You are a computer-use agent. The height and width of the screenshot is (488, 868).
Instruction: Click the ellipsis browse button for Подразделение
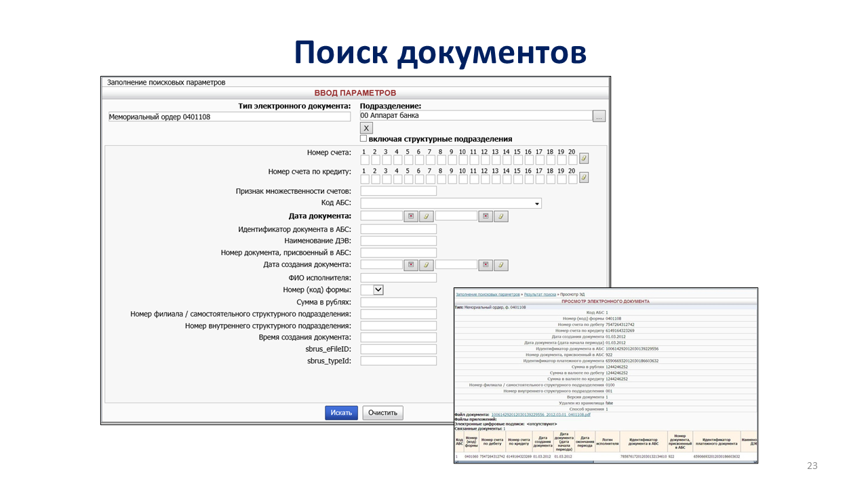pos(599,117)
